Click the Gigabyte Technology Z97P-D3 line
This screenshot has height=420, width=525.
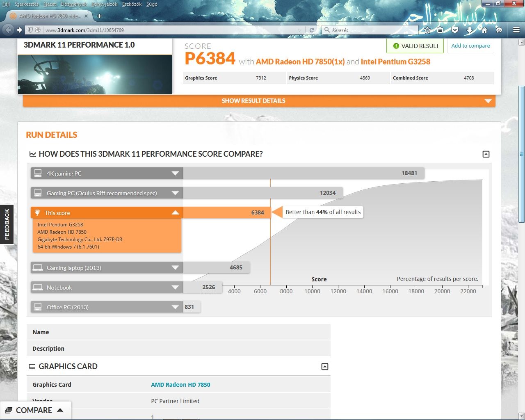80,240
